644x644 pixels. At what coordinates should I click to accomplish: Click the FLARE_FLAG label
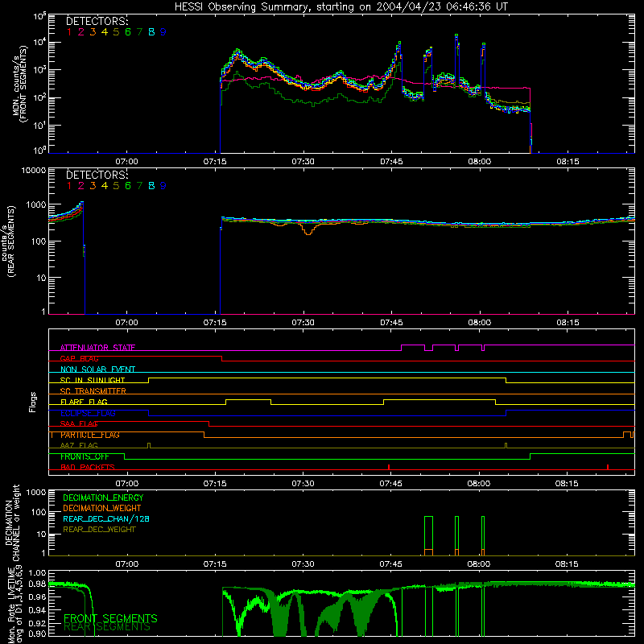84,402
